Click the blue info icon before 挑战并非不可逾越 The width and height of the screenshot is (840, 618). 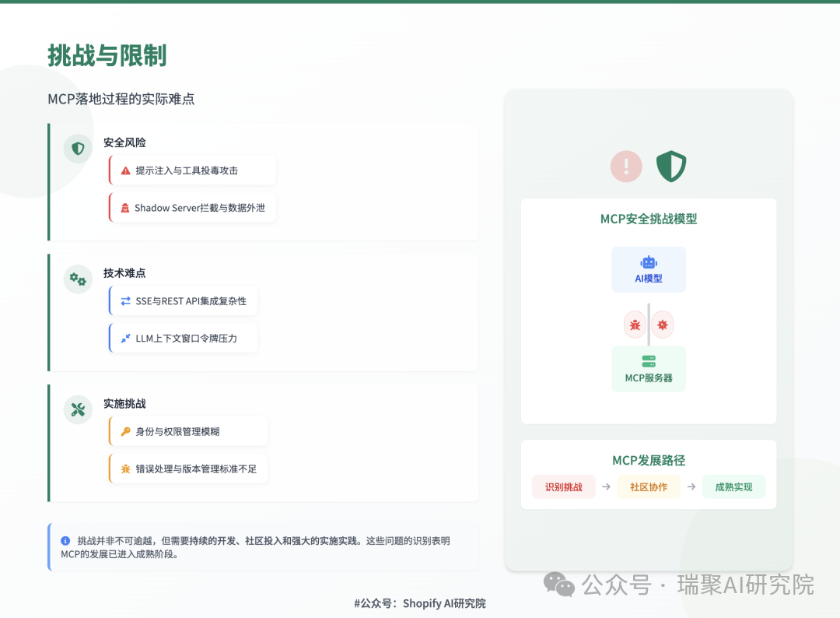(65, 541)
